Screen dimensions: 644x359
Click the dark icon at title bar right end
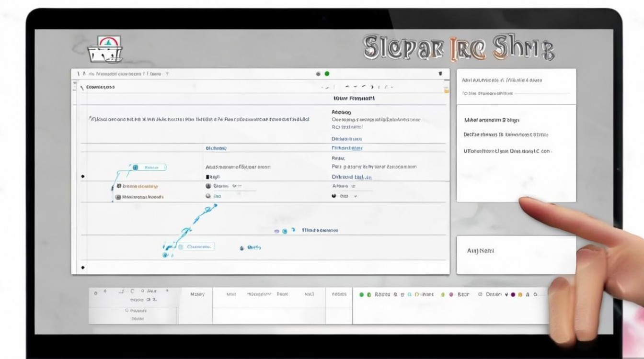click(440, 74)
